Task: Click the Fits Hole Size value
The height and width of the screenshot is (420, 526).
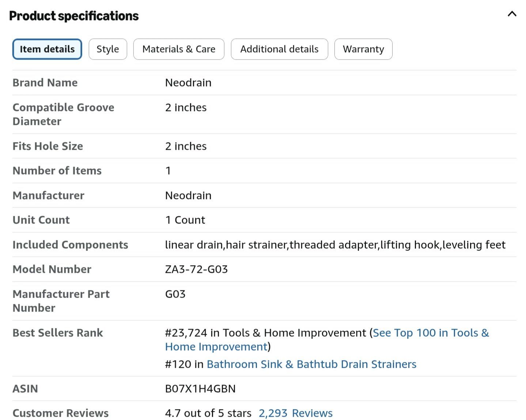Action: coord(186,146)
